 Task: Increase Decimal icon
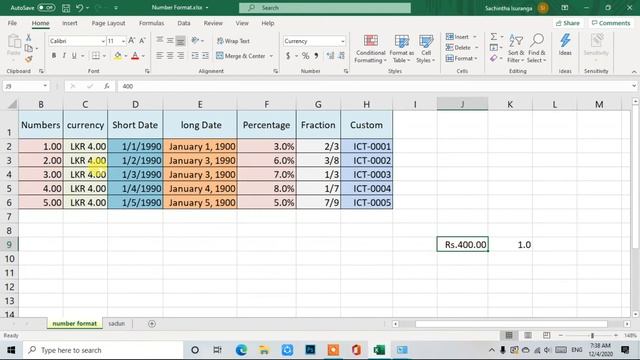[x=330, y=56]
